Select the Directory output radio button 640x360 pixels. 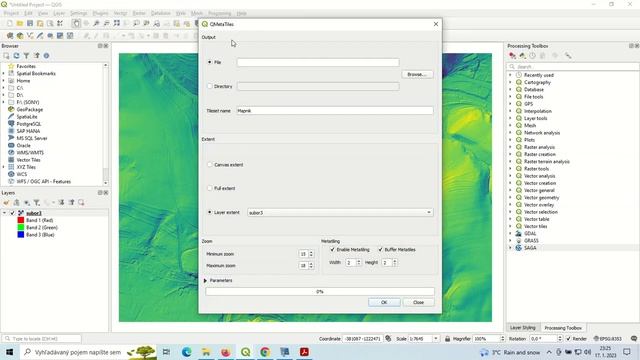[x=210, y=86]
